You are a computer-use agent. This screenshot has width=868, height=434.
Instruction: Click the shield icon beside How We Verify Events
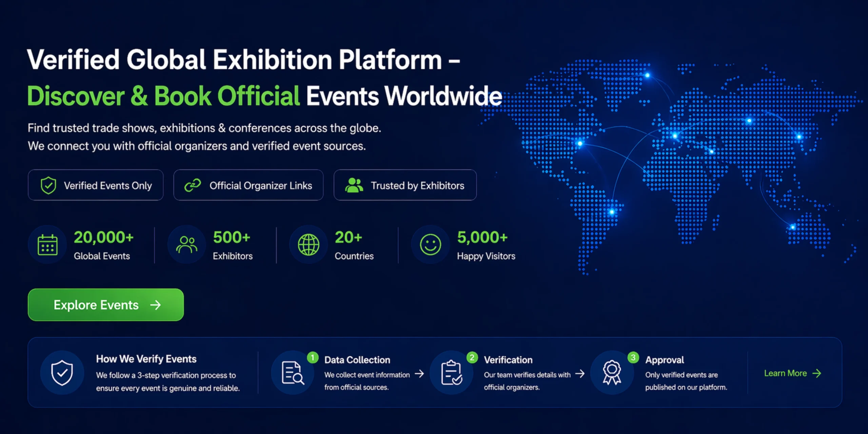tap(62, 373)
